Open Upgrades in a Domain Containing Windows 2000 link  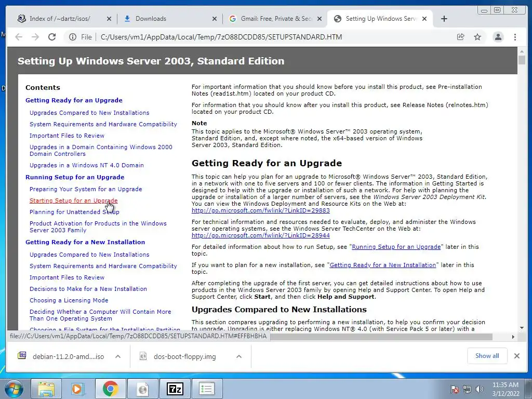(x=101, y=150)
